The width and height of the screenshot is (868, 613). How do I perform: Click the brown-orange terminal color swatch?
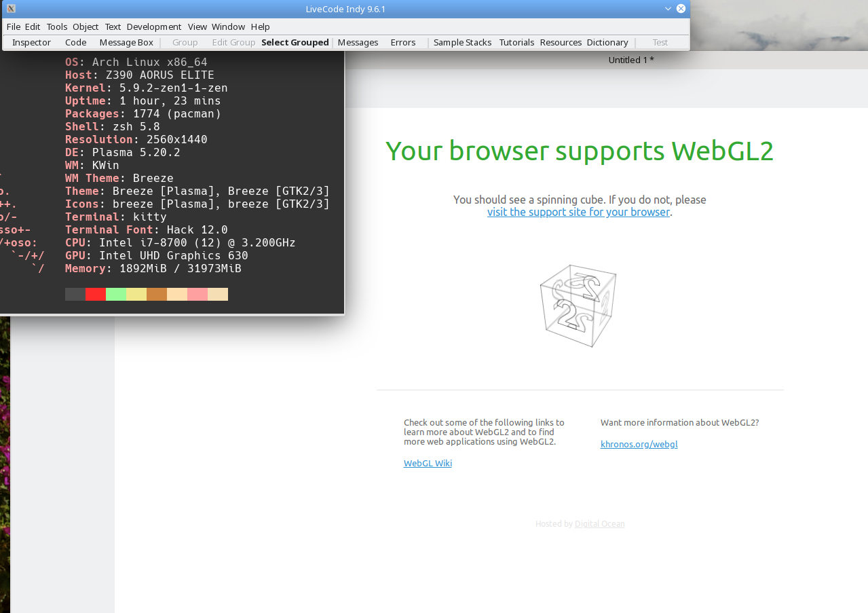click(157, 294)
